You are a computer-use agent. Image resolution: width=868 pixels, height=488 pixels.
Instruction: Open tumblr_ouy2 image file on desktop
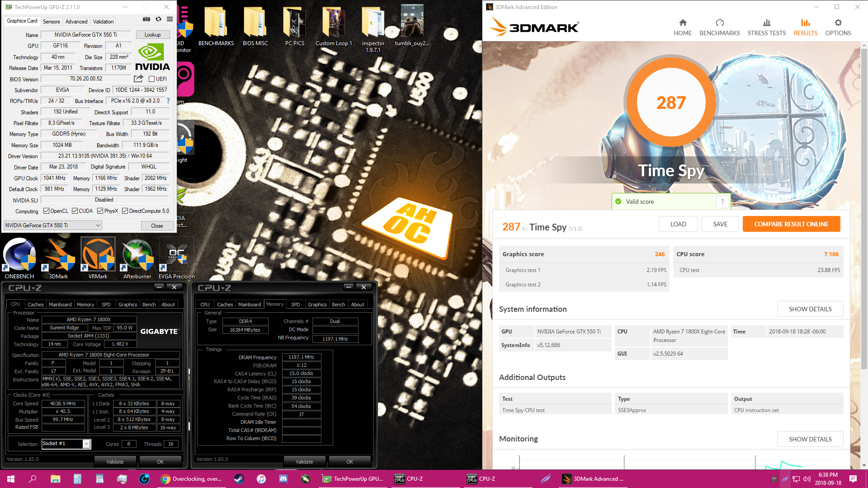coord(412,26)
